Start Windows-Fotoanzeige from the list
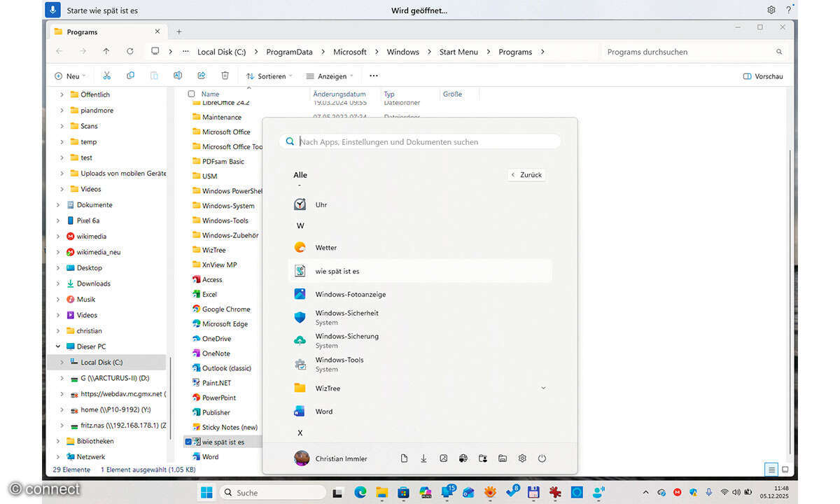 350,294
